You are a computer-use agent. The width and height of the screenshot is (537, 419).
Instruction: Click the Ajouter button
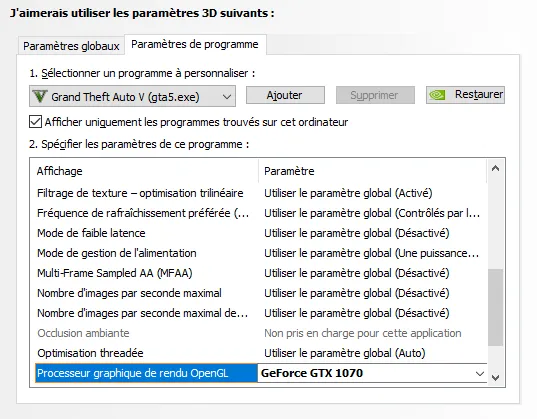click(285, 95)
